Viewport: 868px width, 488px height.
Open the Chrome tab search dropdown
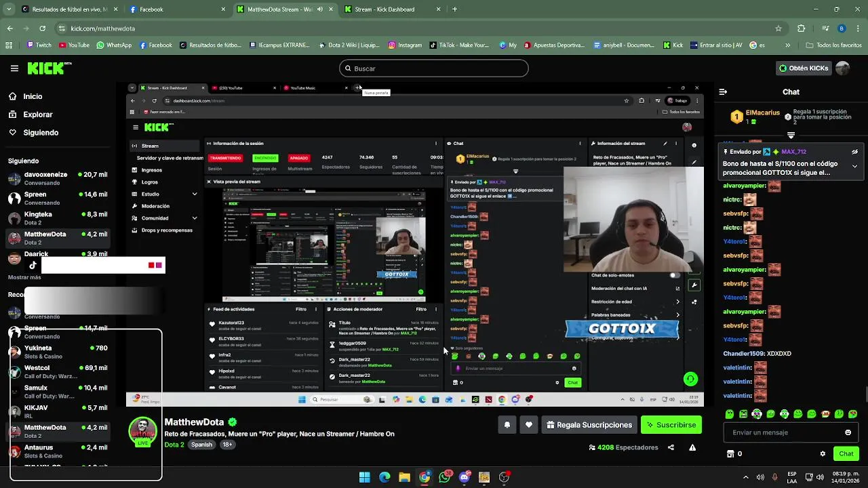coord(9,9)
